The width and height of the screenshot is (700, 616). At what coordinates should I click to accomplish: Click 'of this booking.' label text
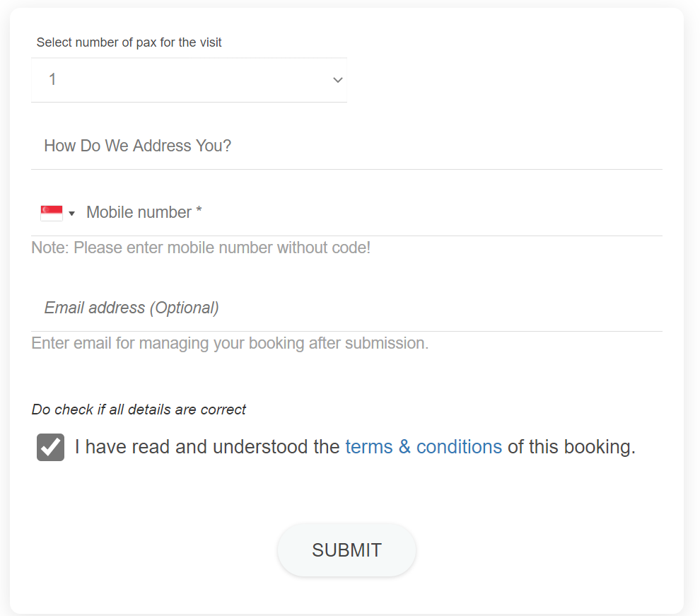(571, 447)
